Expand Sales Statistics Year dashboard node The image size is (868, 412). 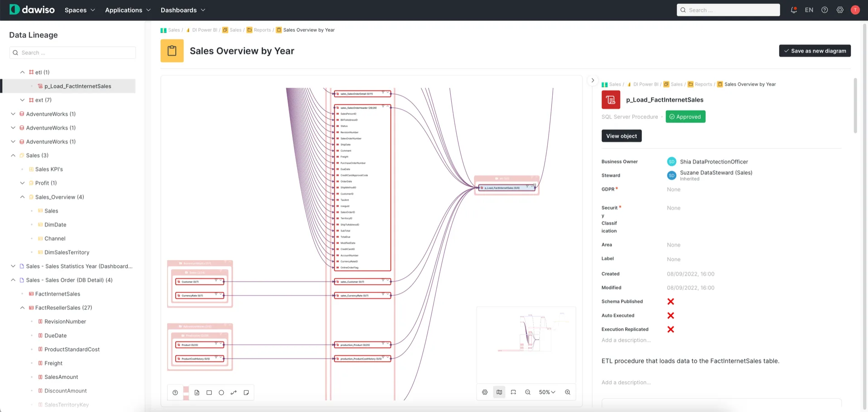13,266
